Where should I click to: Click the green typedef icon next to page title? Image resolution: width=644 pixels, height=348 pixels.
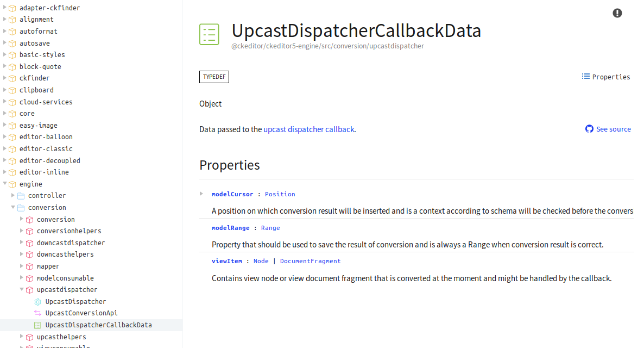tap(209, 34)
